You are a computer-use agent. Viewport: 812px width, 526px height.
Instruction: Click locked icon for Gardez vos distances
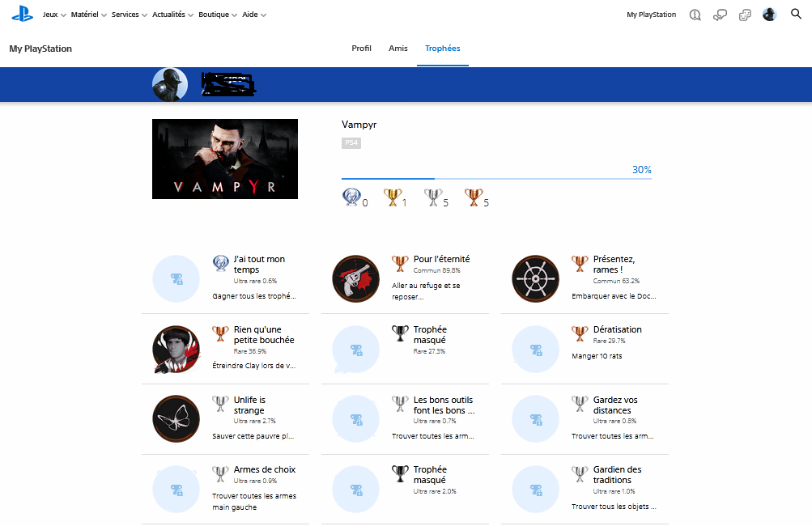tap(535, 419)
